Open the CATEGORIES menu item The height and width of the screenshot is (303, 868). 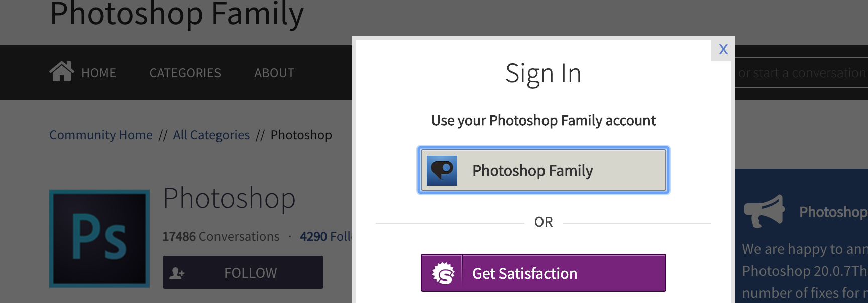185,73
